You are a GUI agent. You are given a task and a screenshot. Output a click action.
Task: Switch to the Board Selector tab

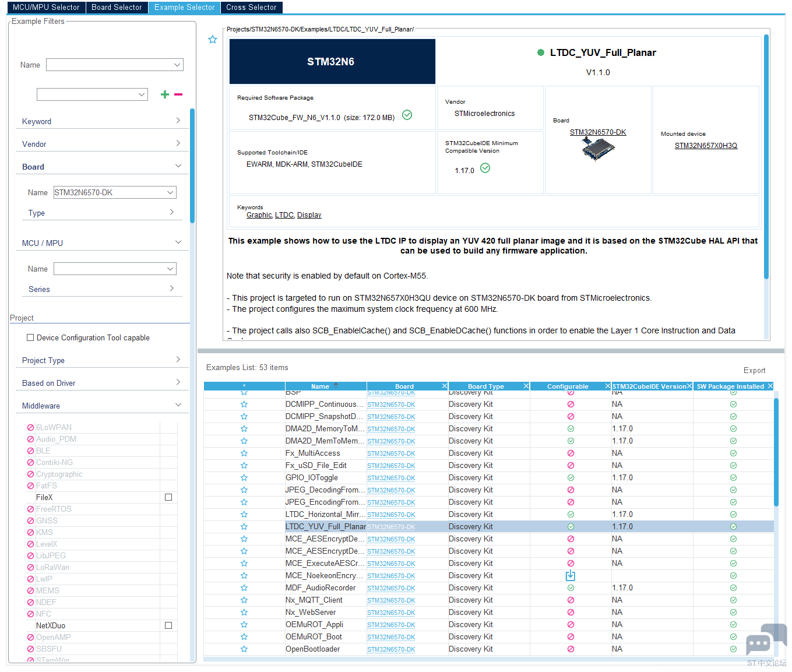click(117, 8)
